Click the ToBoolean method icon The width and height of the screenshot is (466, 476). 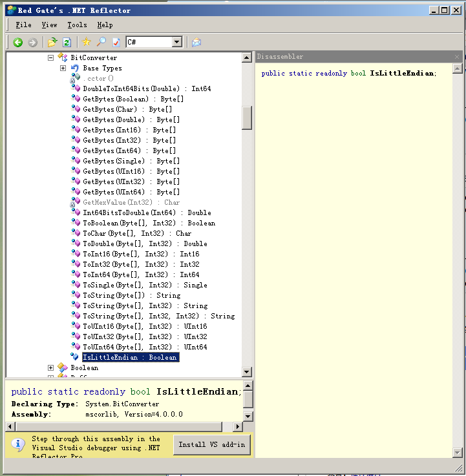point(76,223)
